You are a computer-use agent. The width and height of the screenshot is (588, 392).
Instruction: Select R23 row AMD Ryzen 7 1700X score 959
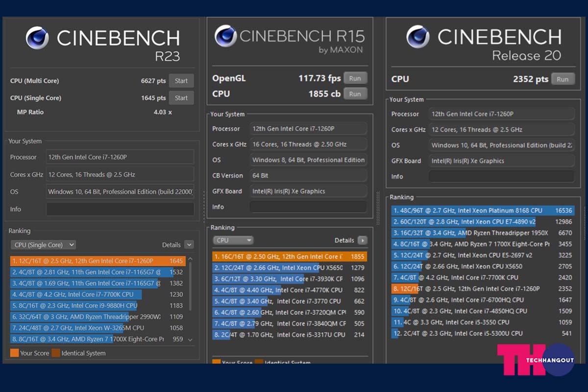(98, 339)
